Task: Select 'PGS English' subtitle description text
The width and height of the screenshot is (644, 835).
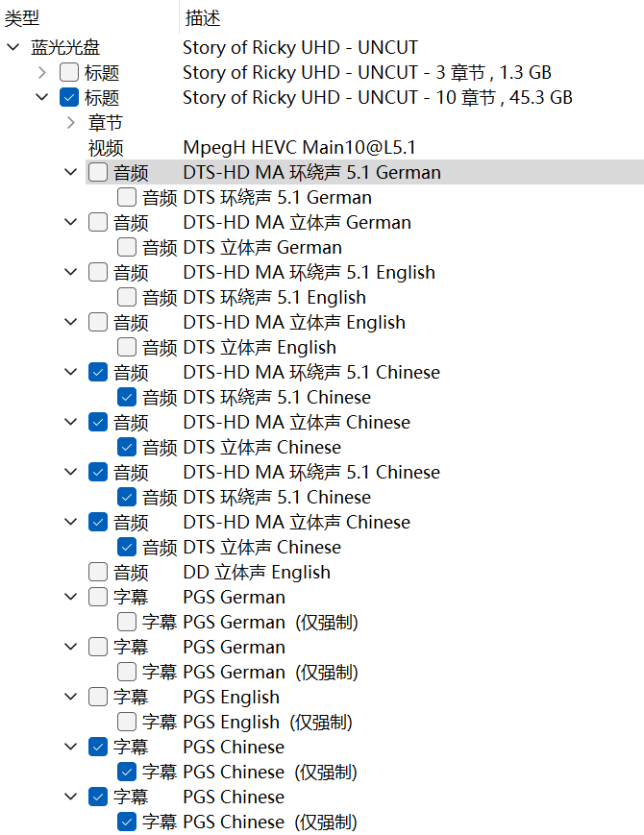Action: (232, 697)
